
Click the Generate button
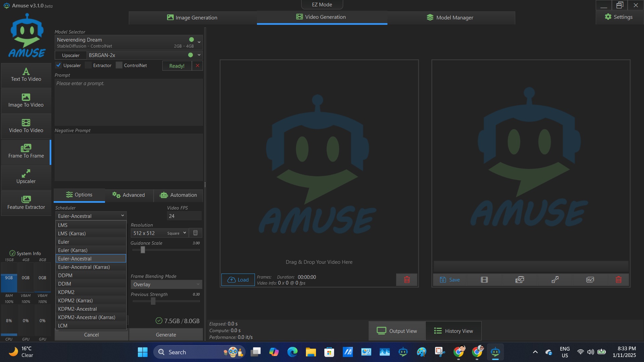(166, 335)
